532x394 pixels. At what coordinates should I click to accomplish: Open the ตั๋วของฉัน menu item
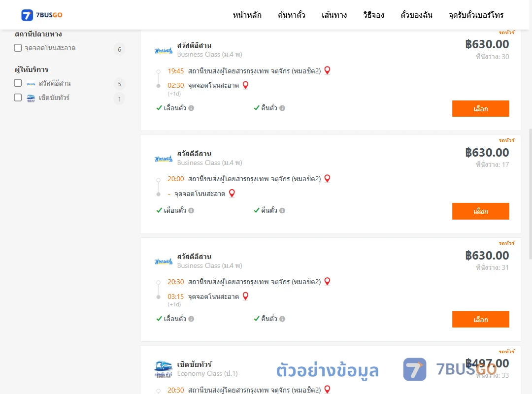pos(416,15)
